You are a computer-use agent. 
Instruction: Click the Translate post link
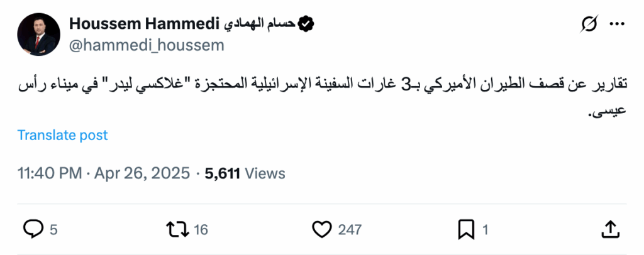[62, 135]
